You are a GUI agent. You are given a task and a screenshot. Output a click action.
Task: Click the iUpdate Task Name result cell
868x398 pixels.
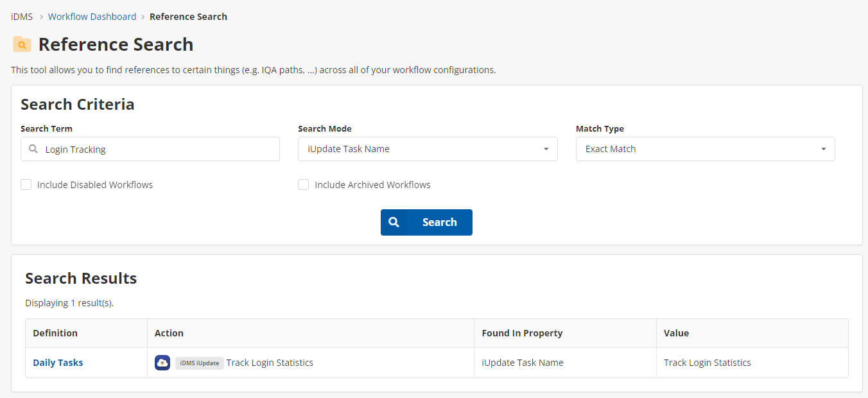pyautogui.click(x=523, y=363)
